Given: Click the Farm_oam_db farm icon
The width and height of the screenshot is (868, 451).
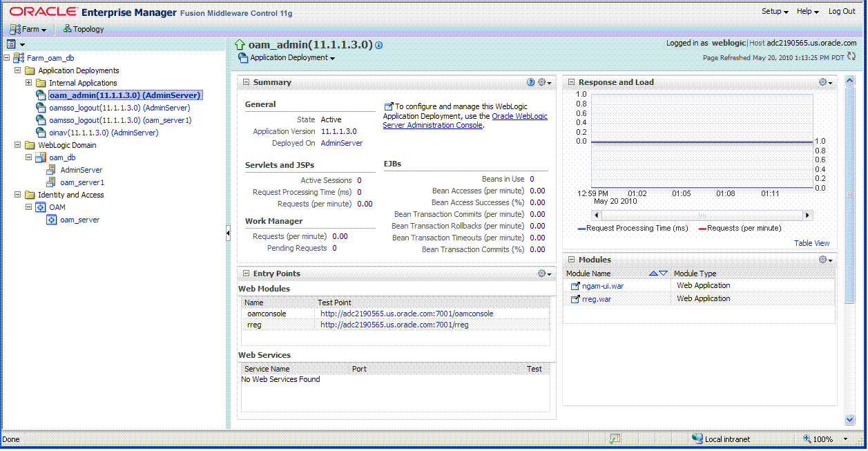Looking at the screenshot, I should (19, 58).
